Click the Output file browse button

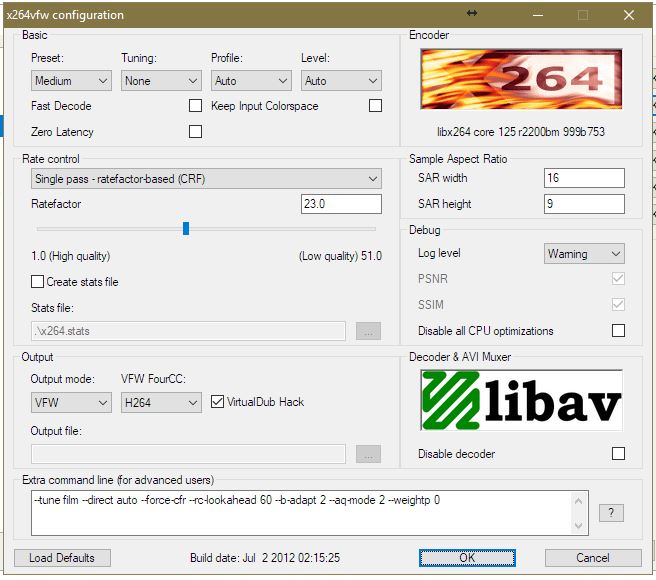368,454
